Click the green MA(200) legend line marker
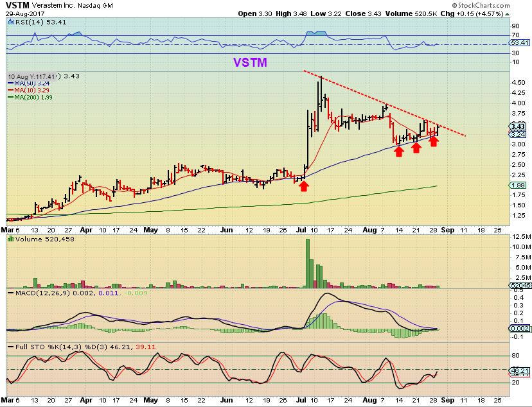The width and height of the screenshot is (532, 407). coord(11,98)
